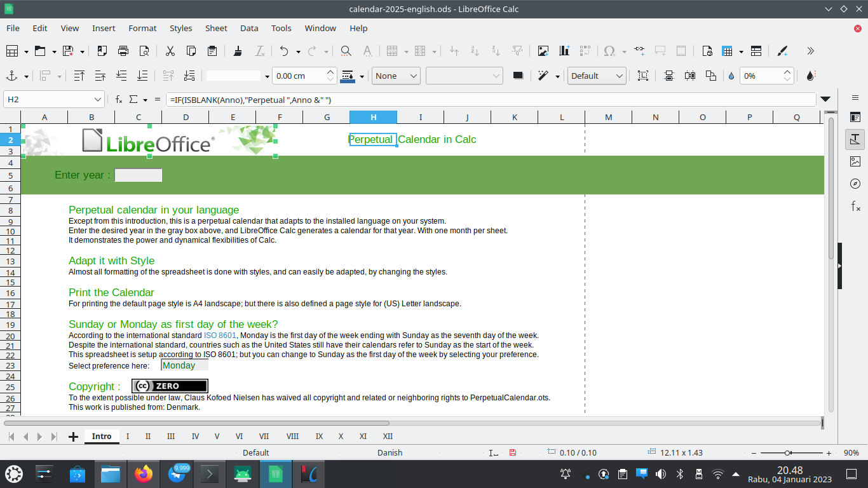Click the Paste clipboard icon
868x488 pixels.
tap(212, 51)
